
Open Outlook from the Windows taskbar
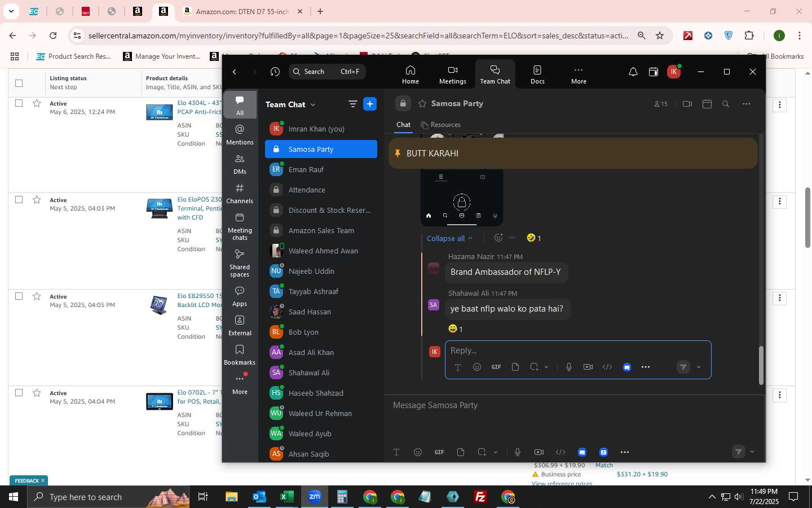click(259, 497)
